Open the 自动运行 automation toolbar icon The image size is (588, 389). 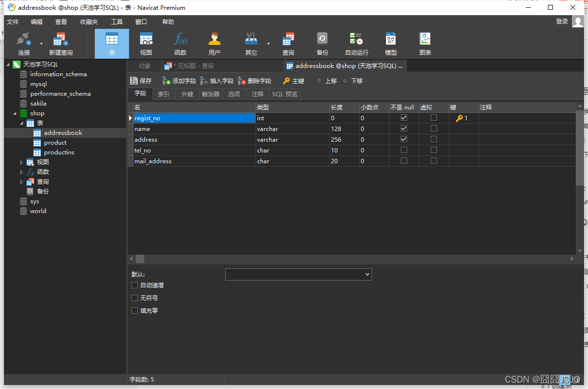pyautogui.click(x=356, y=44)
